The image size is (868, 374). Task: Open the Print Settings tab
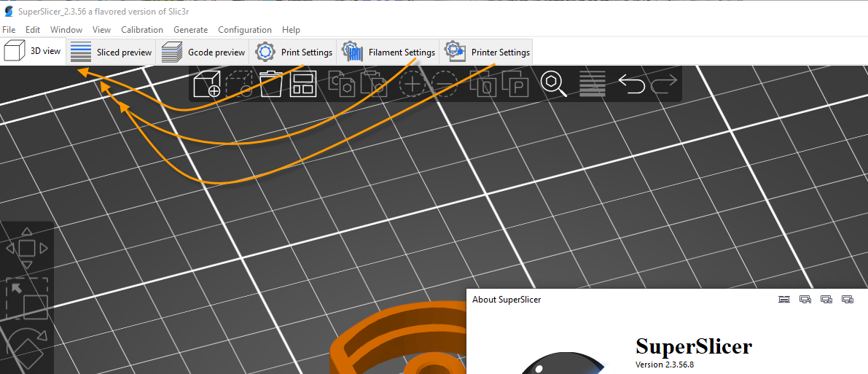pyautogui.click(x=294, y=52)
